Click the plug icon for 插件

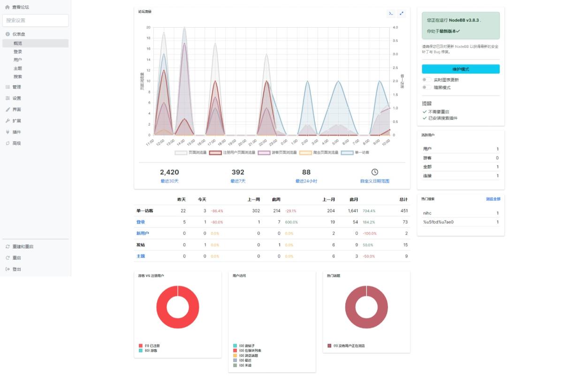pyautogui.click(x=8, y=132)
